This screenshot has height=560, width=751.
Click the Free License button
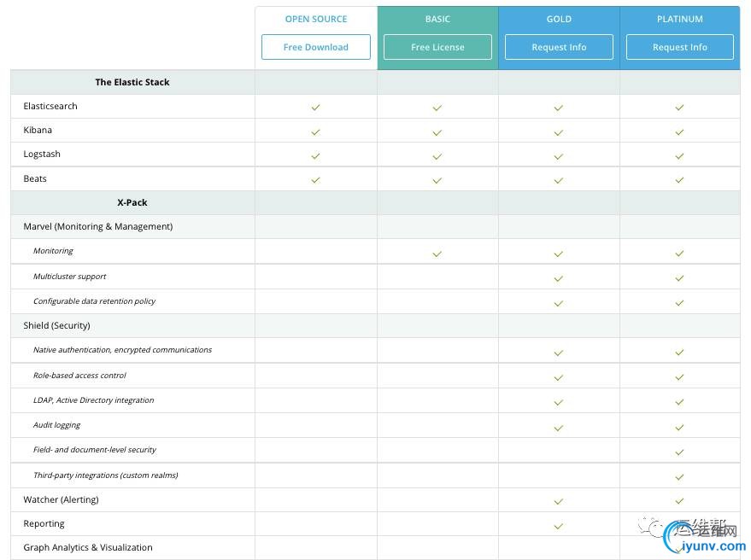point(437,47)
